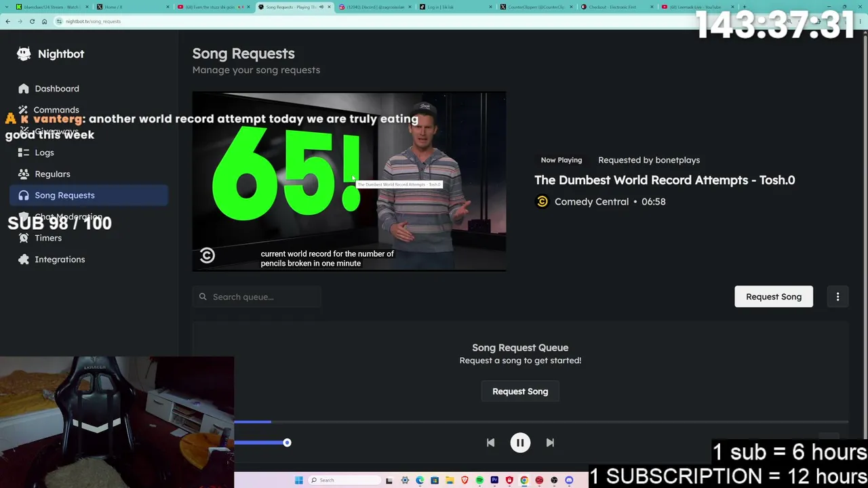Click the Nightbot brand name
868x488 pixels.
point(61,54)
